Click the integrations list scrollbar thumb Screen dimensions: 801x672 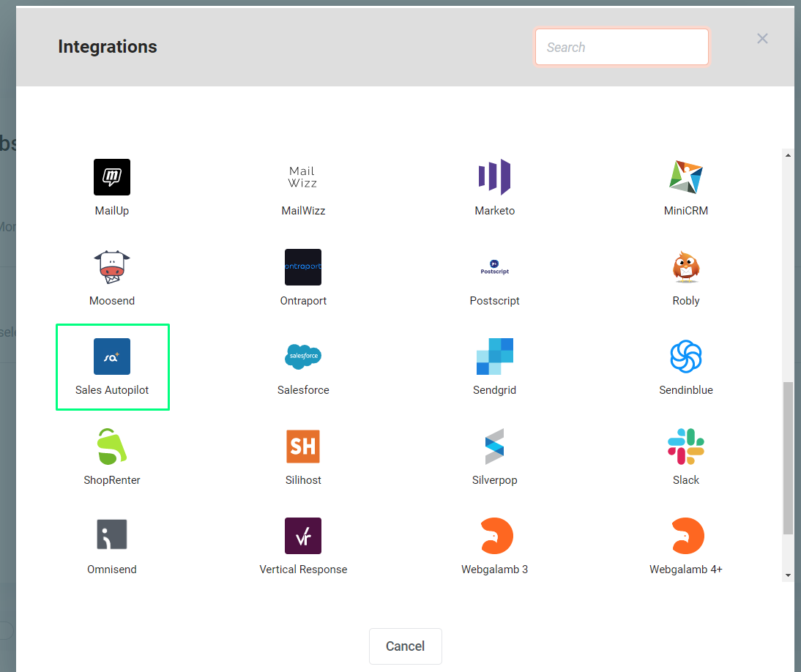[x=789, y=458]
